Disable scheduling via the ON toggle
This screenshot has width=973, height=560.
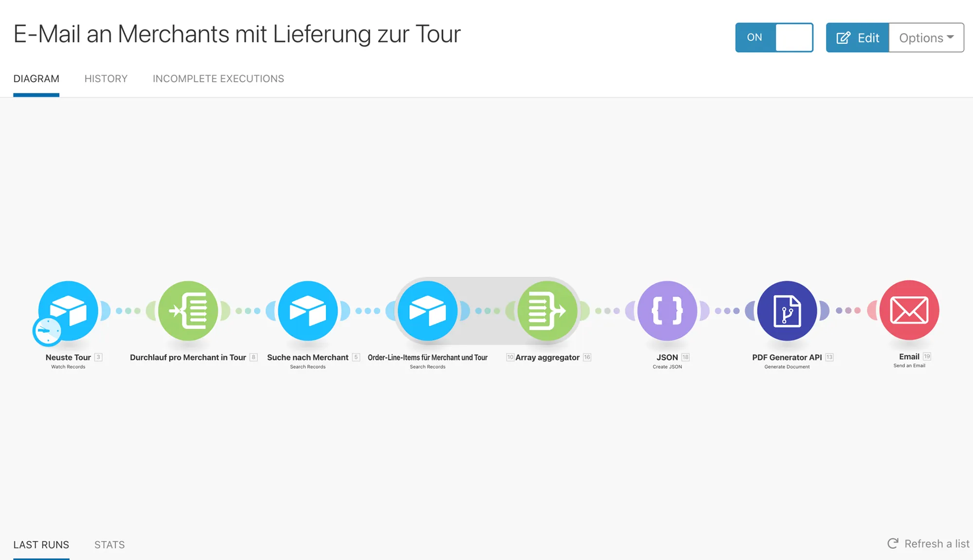point(774,37)
